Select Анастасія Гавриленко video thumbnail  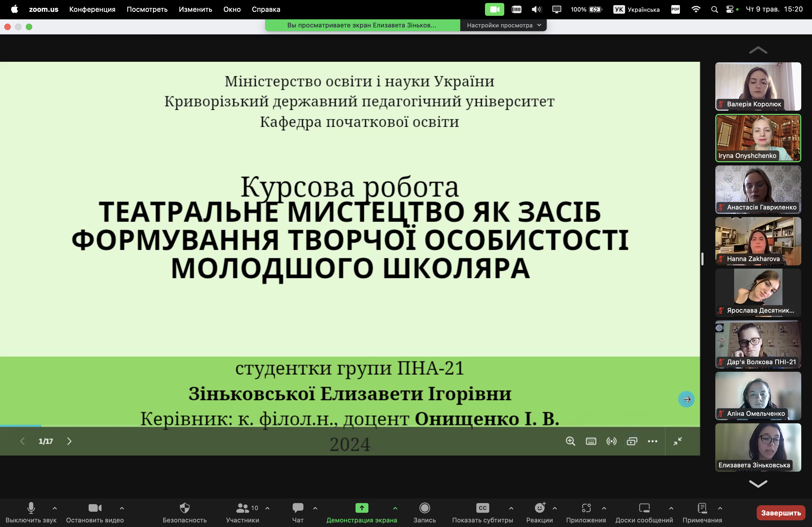click(x=758, y=189)
